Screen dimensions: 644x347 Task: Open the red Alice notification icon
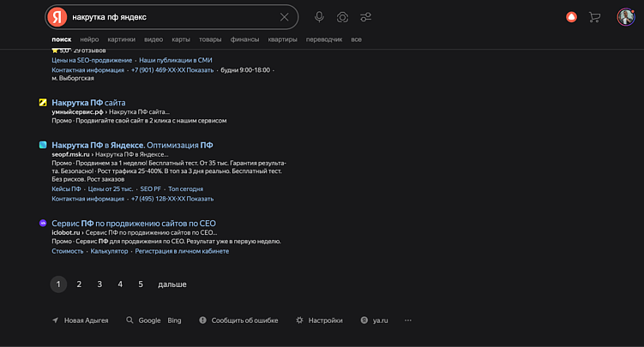[x=572, y=17]
